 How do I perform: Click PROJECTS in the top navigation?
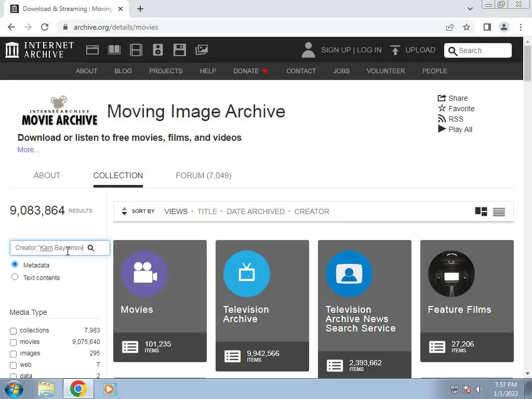tap(166, 71)
